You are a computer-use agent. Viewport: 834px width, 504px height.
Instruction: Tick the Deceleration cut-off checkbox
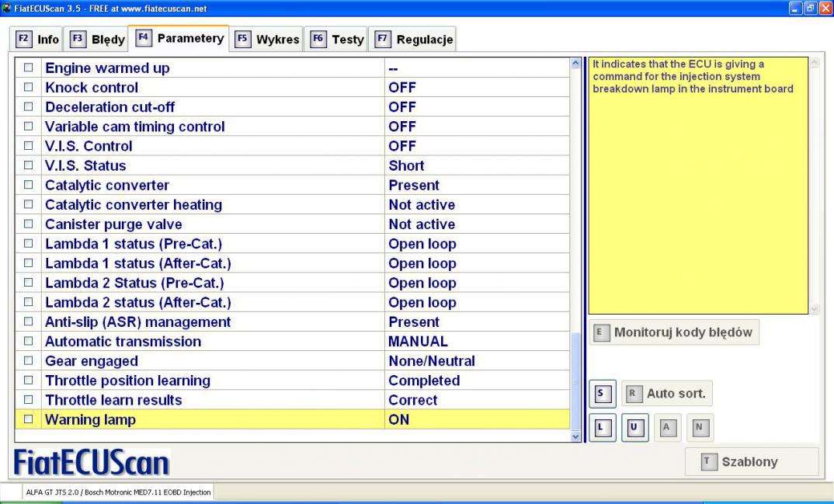tap(28, 107)
